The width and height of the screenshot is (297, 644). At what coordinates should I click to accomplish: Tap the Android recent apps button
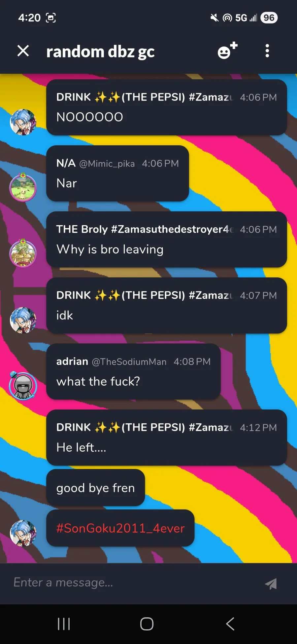(x=64, y=624)
